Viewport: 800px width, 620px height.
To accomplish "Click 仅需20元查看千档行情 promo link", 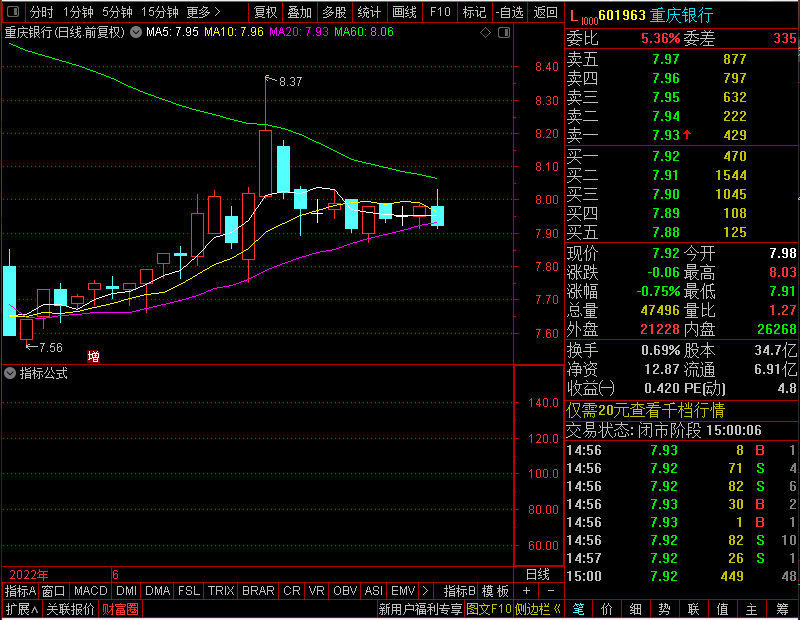I will (645, 410).
